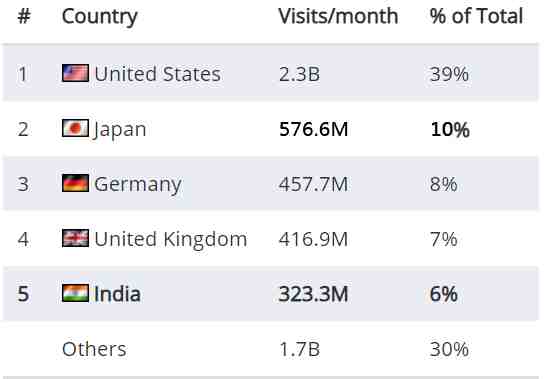Click the Germany flag icon
The width and height of the screenshot is (545, 379).
(75, 183)
